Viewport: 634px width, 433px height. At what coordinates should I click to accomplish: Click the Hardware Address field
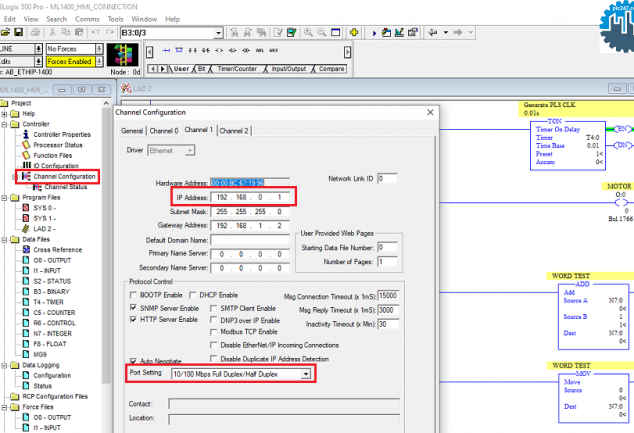pyautogui.click(x=250, y=183)
